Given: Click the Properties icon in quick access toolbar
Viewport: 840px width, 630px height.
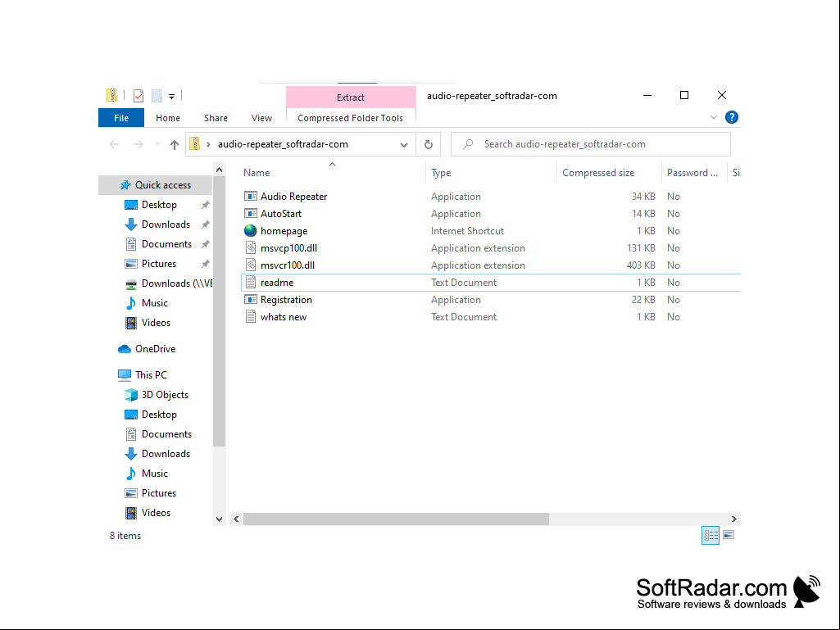Looking at the screenshot, I should click(138, 96).
